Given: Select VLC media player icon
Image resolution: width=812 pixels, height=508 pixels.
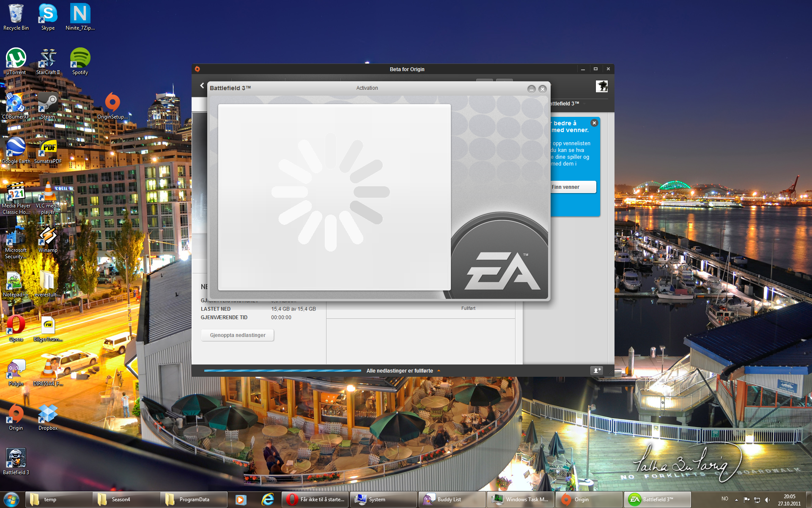Looking at the screenshot, I should [x=48, y=198].
